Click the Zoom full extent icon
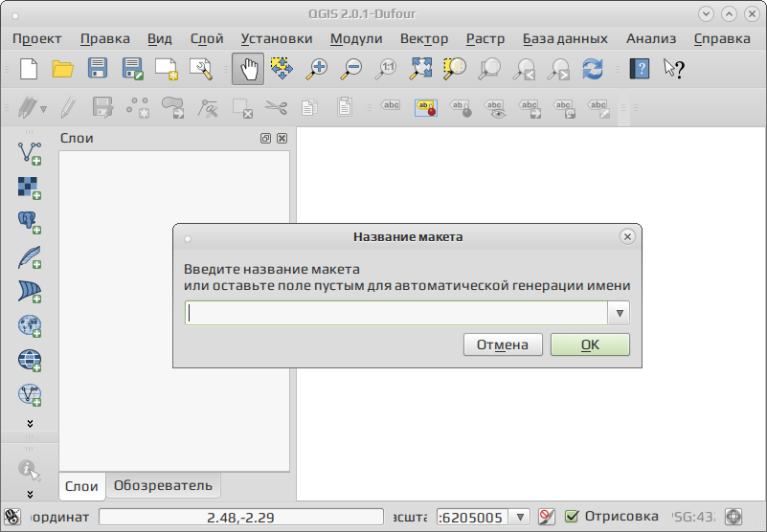 (x=420, y=69)
